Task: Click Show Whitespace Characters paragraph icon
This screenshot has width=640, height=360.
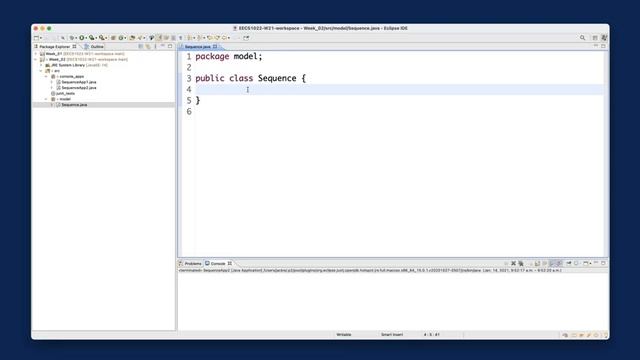Action: (x=181, y=38)
